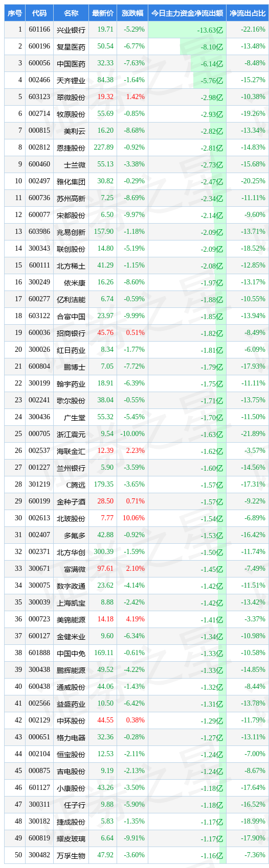The height and width of the screenshot is (868, 269).
Task: Click 复星医药 net outflow -8.10亿
Action: 212,47
